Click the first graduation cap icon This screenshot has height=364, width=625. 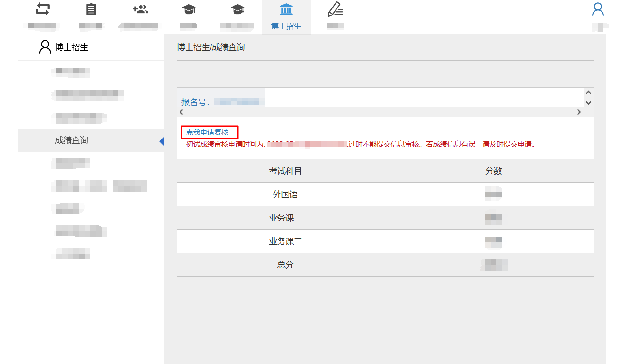[189, 9]
